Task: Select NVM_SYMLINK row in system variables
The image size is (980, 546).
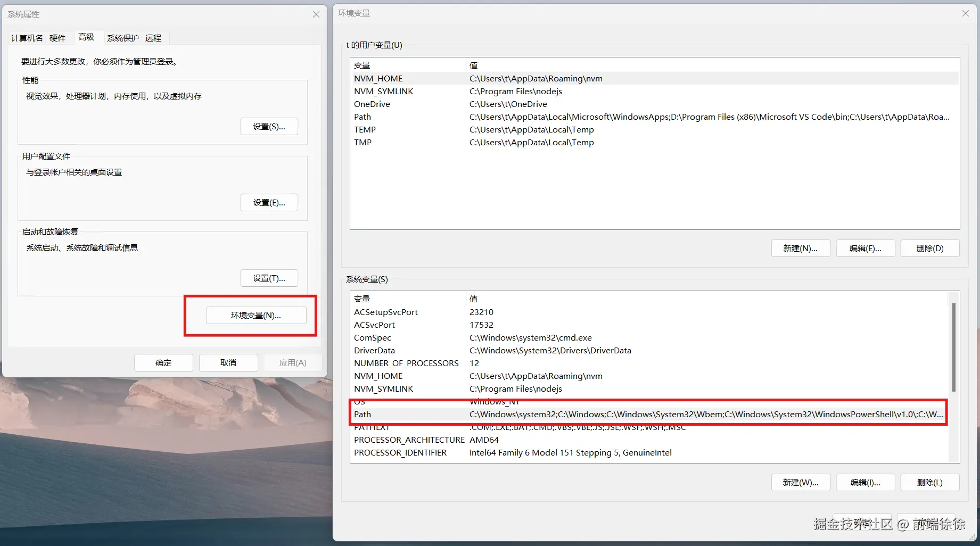Action: pos(649,389)
